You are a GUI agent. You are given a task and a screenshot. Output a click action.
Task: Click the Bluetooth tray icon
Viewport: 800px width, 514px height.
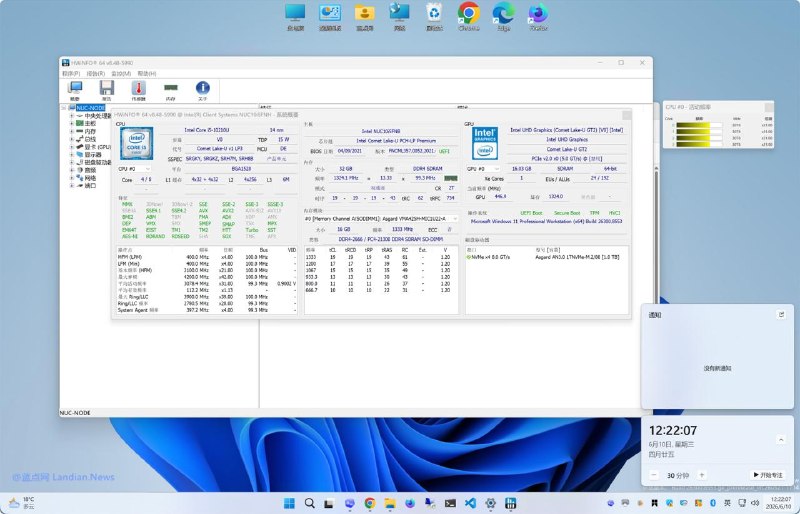tap(713, 503)
